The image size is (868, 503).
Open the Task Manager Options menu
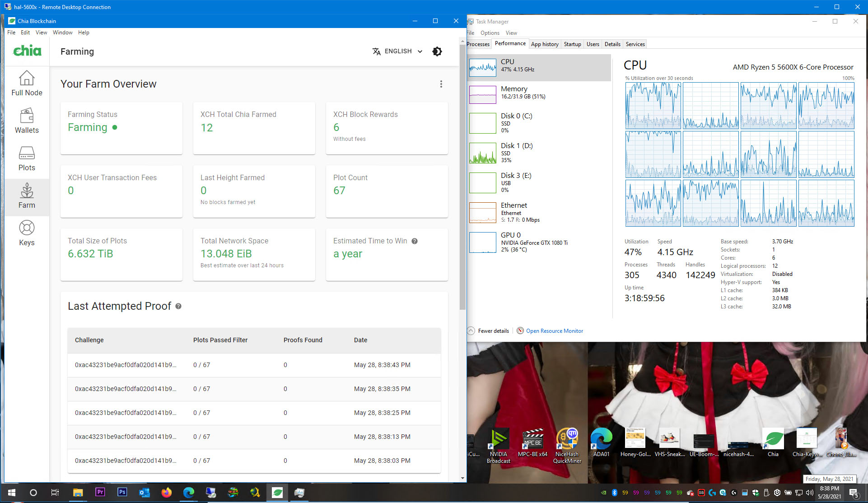[490, 33]
